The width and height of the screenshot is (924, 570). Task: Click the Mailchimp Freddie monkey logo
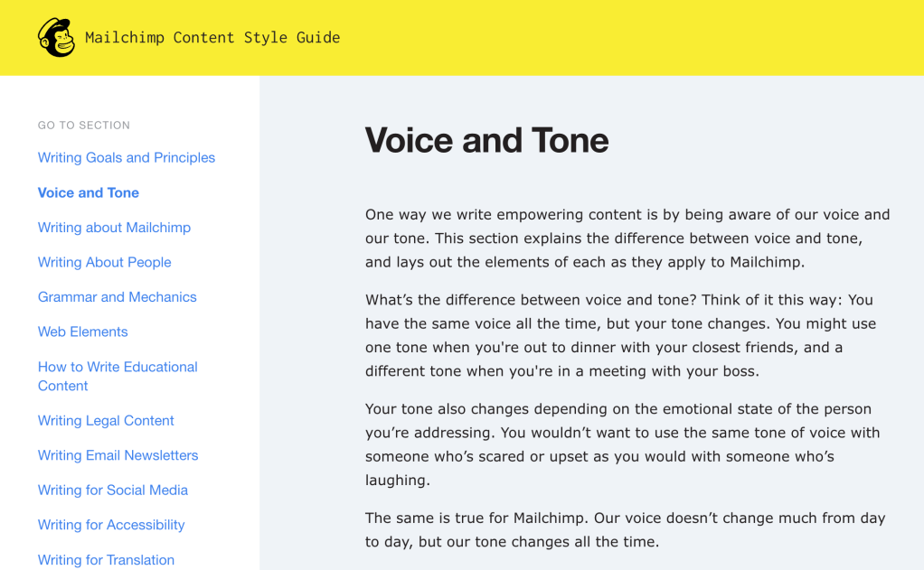point(56,38)
